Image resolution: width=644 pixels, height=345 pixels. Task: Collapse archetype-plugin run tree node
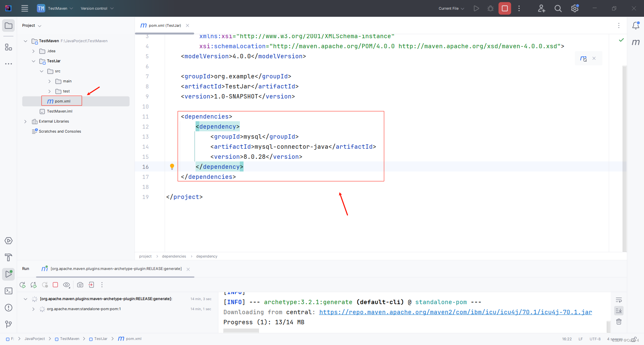click(x=25, y=299)
